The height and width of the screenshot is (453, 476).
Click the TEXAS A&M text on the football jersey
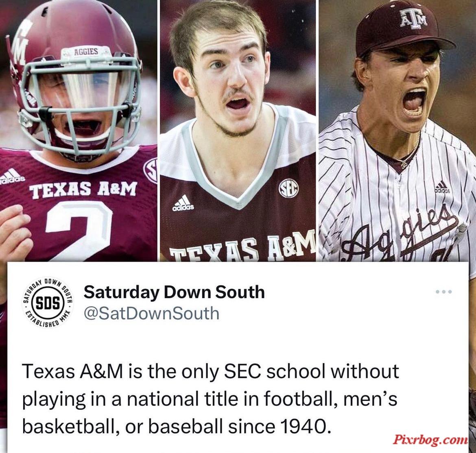click(x=83, y=189)
